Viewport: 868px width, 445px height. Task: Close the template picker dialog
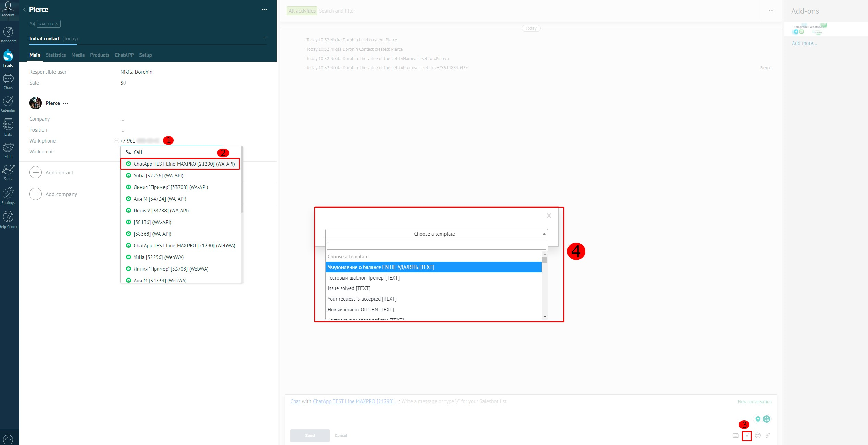tap(549, 215)
